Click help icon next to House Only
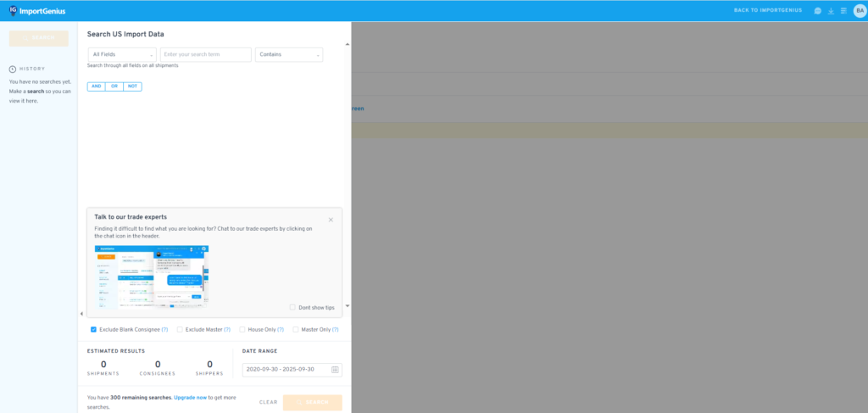The image size is (868, 413). pos(280,329)
